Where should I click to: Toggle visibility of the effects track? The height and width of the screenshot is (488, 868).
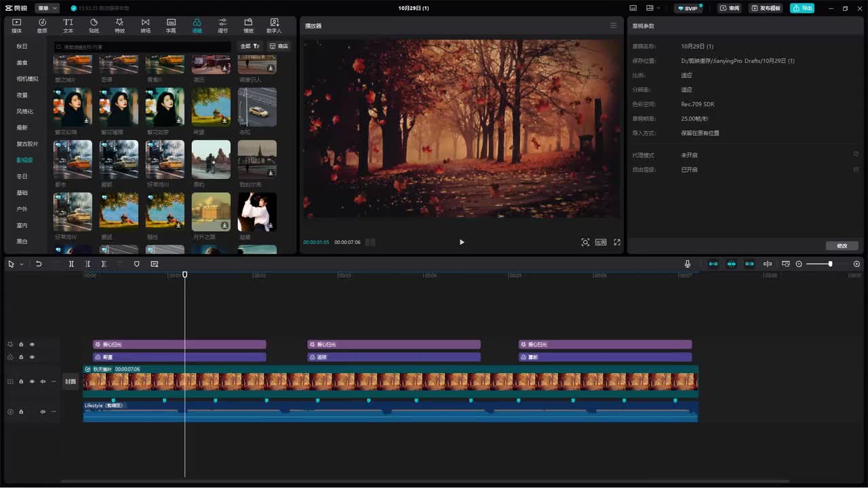click(x=32, y=344)
